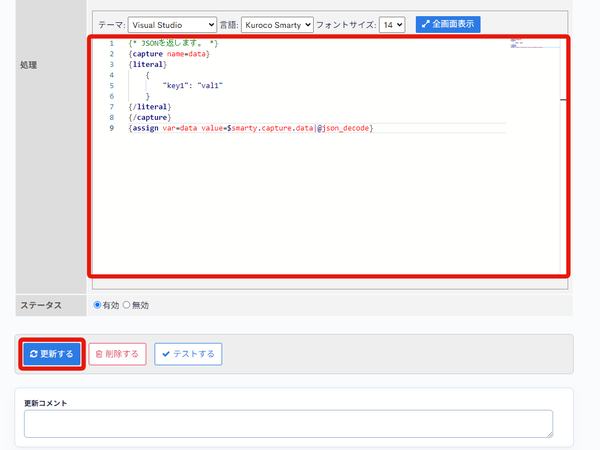This screenshot has width=600, height=450.
Task: Focus the 更新コメント text area
Action: [x=289, y=424]
